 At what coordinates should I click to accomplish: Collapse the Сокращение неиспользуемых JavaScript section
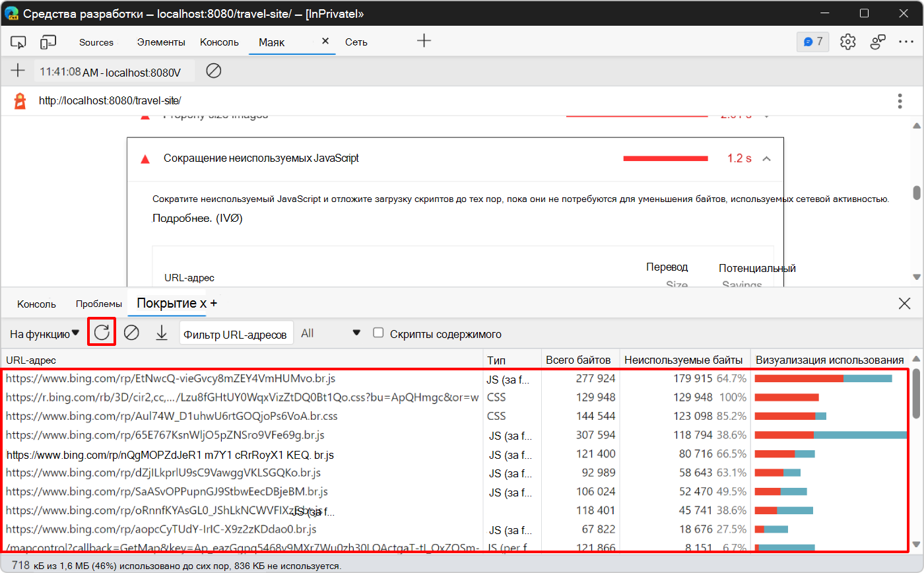[x=766, y=158]
